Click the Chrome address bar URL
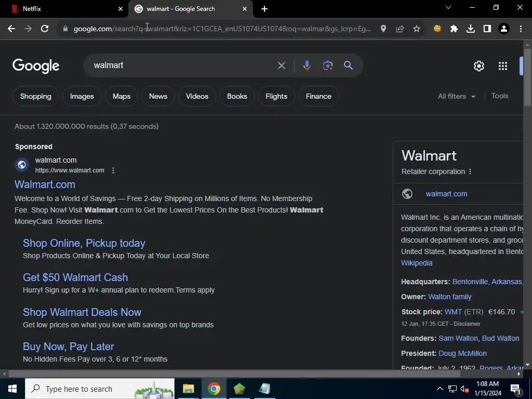 pyautogui.click(x=222, y=29)
